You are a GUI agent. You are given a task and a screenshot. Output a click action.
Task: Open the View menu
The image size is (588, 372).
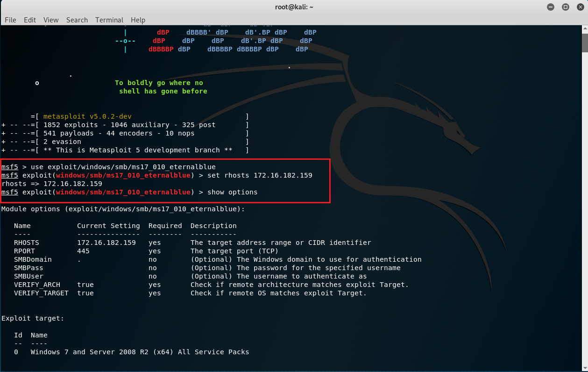[51, 20]
